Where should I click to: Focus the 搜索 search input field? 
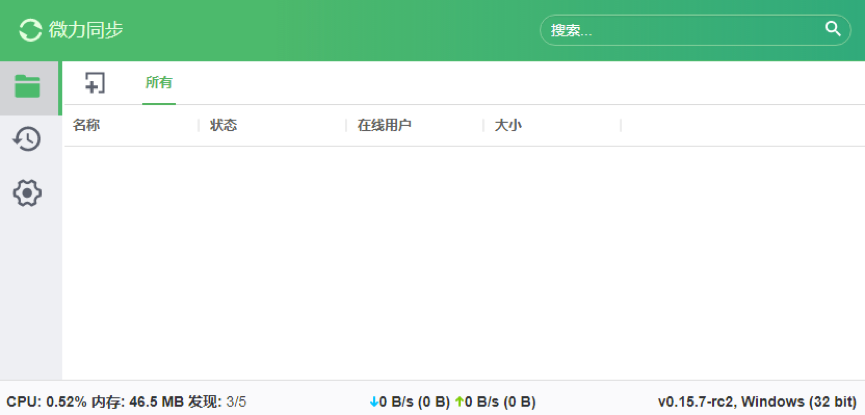pyautogui.click(x=680, y=30)
